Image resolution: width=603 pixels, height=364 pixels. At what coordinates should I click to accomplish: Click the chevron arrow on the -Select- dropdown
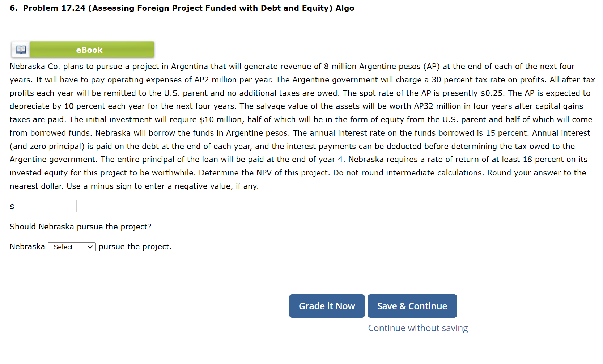click(90, 247)
